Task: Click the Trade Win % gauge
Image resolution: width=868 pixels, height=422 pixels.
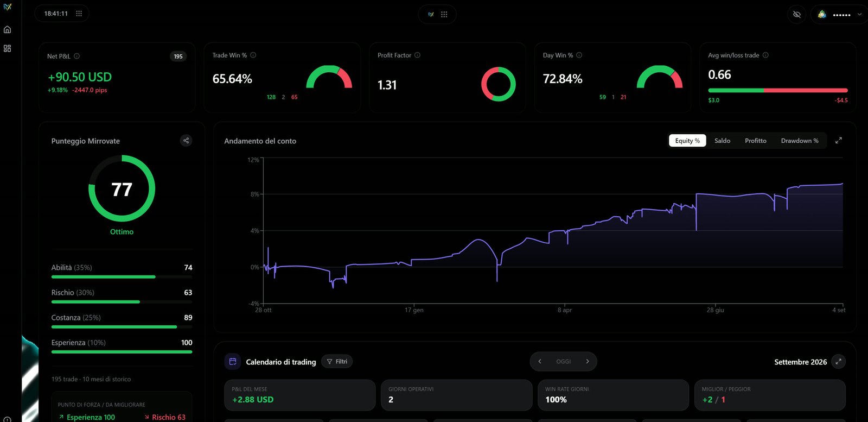Action: pyautogui.click(x=329, y=77)
